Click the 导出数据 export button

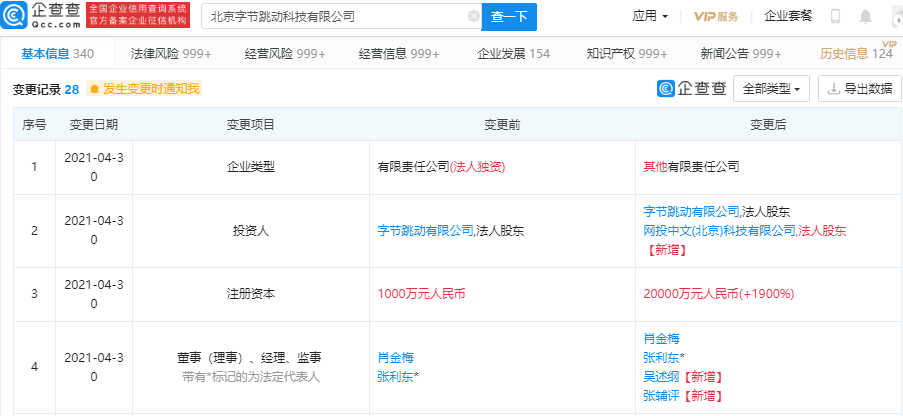859,89
